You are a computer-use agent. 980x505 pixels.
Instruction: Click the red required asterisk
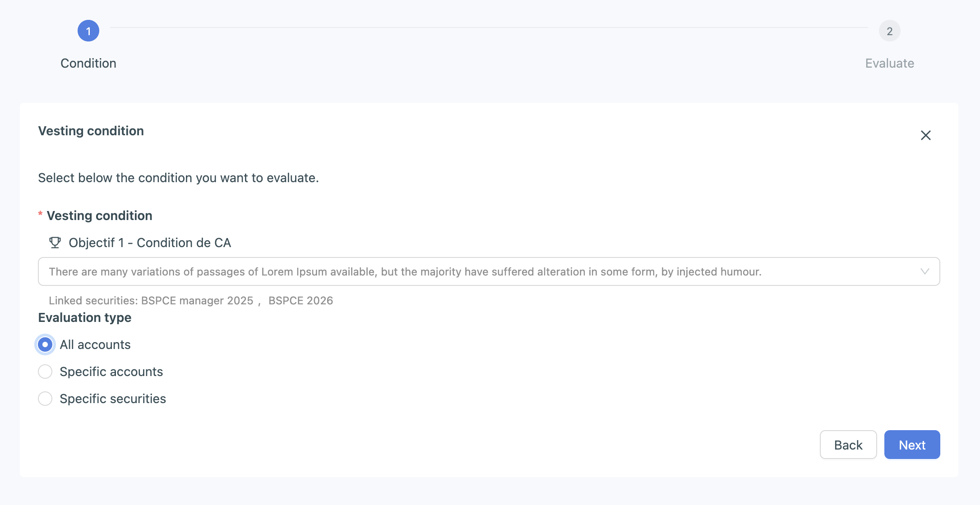(x=40, y=214)
